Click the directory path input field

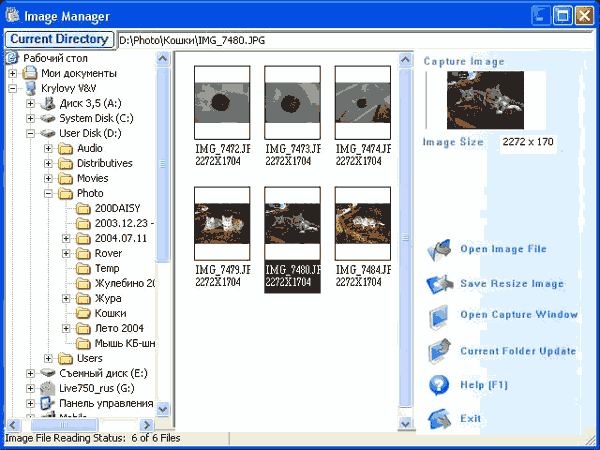point(355,40)
